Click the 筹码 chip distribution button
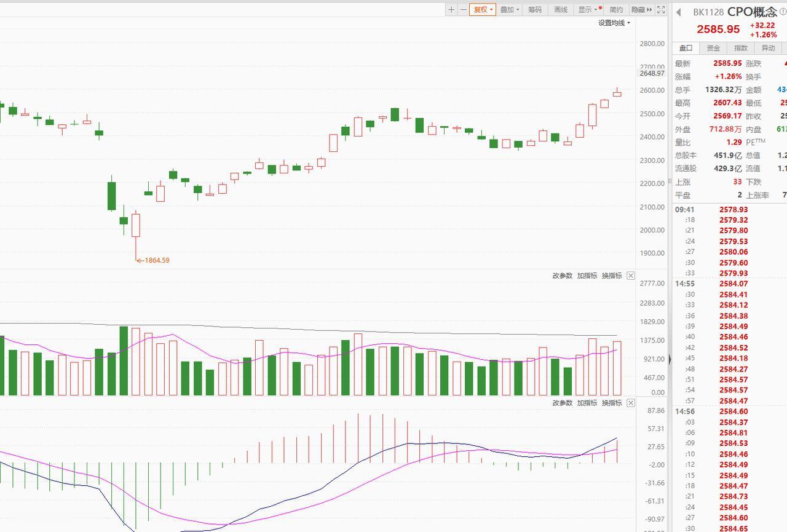The width and height of the screenshot is (787, 532). click(x=535, y=10)
